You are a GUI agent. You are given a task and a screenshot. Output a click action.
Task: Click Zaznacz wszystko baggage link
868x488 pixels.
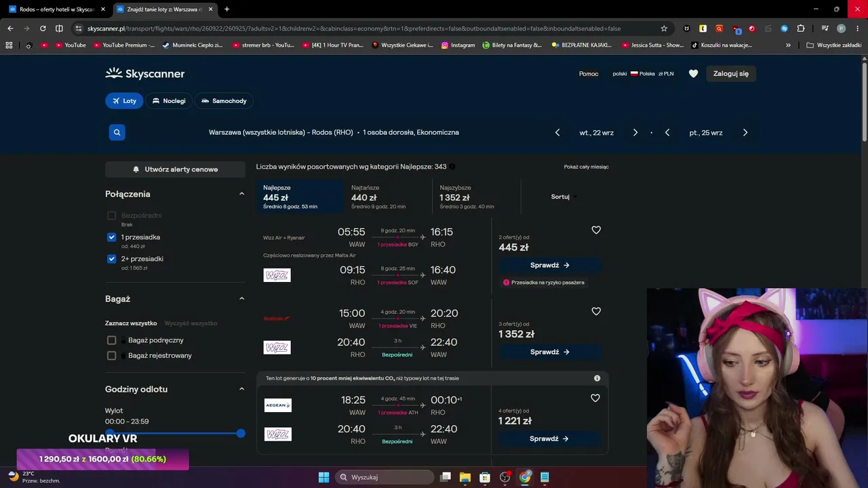131,324
